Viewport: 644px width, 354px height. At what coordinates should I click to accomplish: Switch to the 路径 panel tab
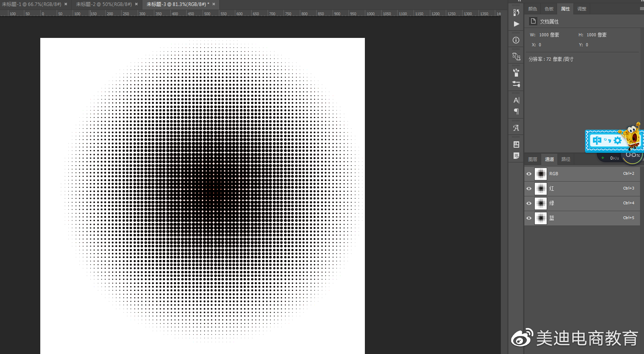point(565,159)
